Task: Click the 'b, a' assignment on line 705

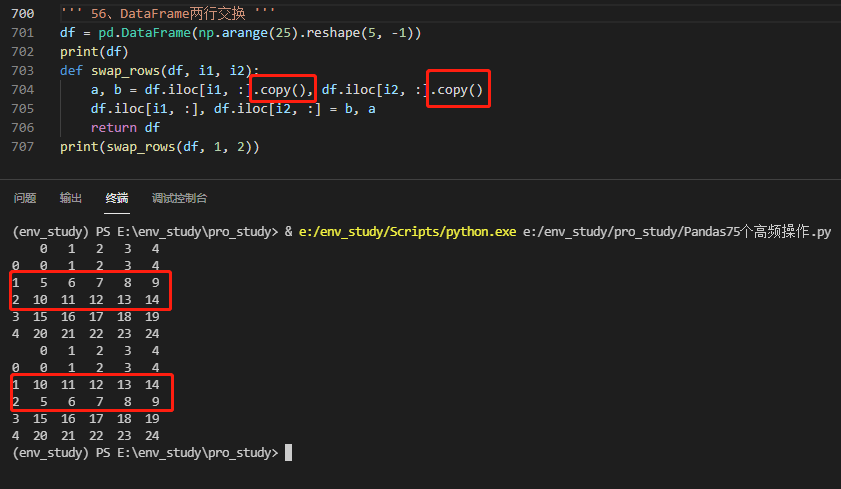Action: pyautogui.click(x=360, y=109)
